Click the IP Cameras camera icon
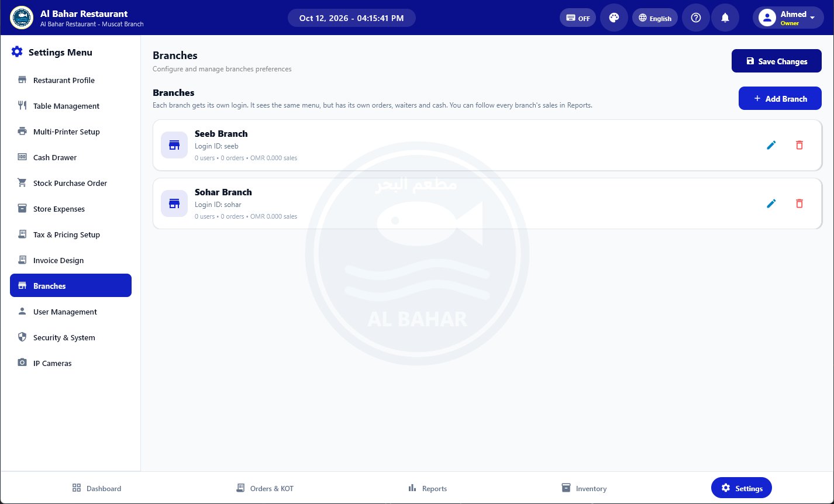The width and height of the screenshot is (834, 504). (x=22, y=363)
